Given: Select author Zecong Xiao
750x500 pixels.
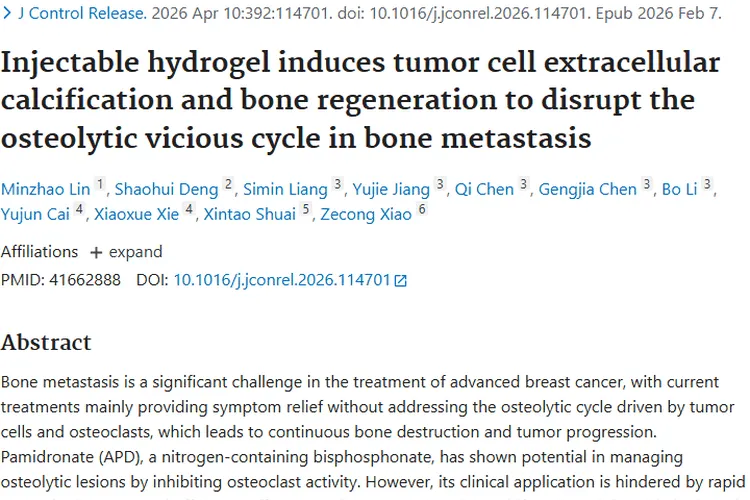Looking at the screenshot, I should (x=365, y=214).
